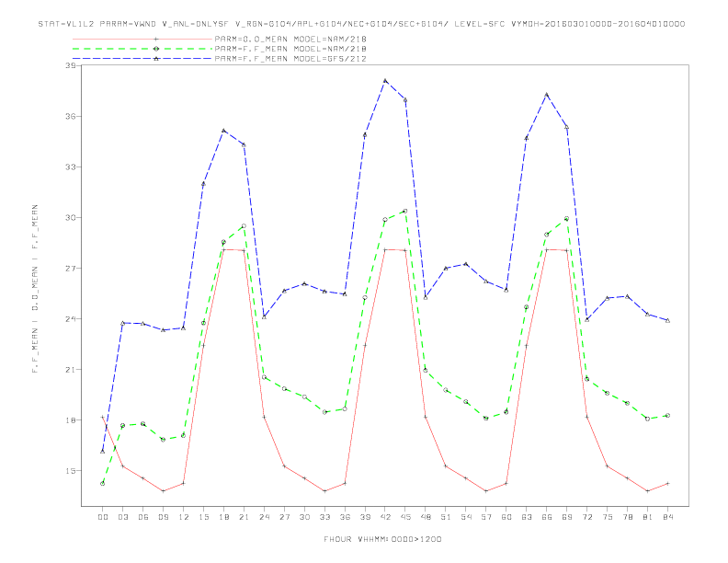Viewport: 728px width, 563px height.
Task: Click NAM green circle marker at hour 21
Action: [244, 226]
